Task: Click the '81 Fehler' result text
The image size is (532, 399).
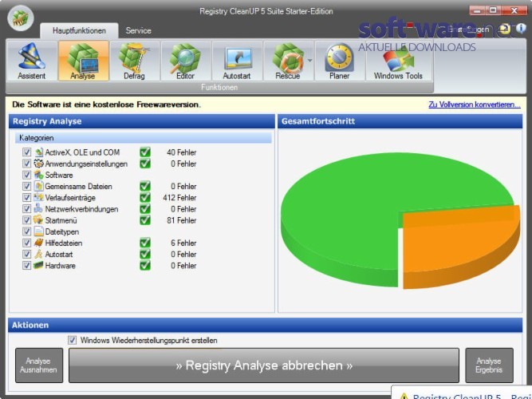Action: coord(182,220)
